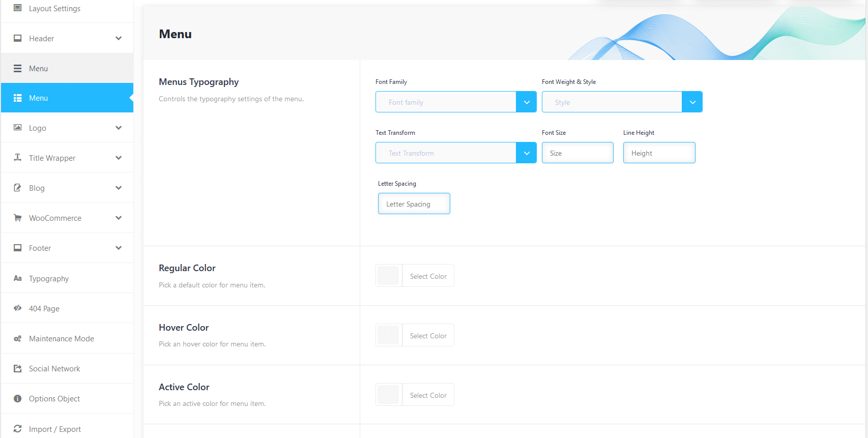Expand the Header section chevron
868x438 pixels.
[119, 38]
